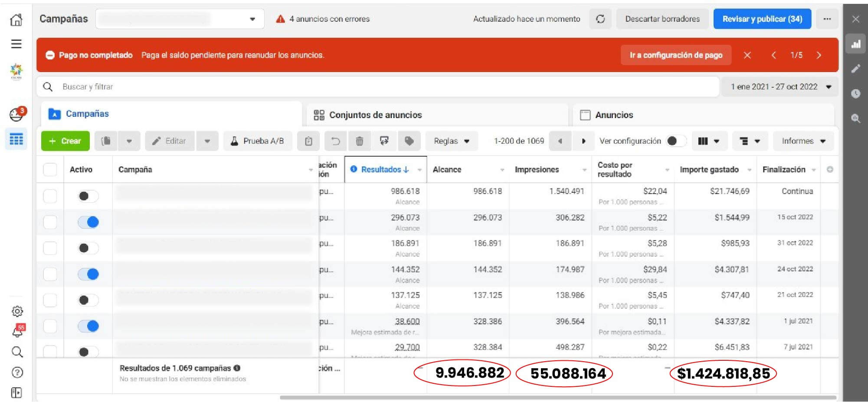Click the horizontal table scrollbar
This screenshot has width=868, height=402.
click(558, 397)
